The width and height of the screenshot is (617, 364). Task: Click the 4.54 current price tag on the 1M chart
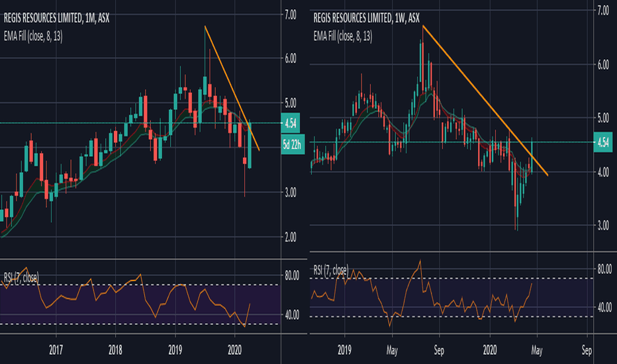coord(291,123)
